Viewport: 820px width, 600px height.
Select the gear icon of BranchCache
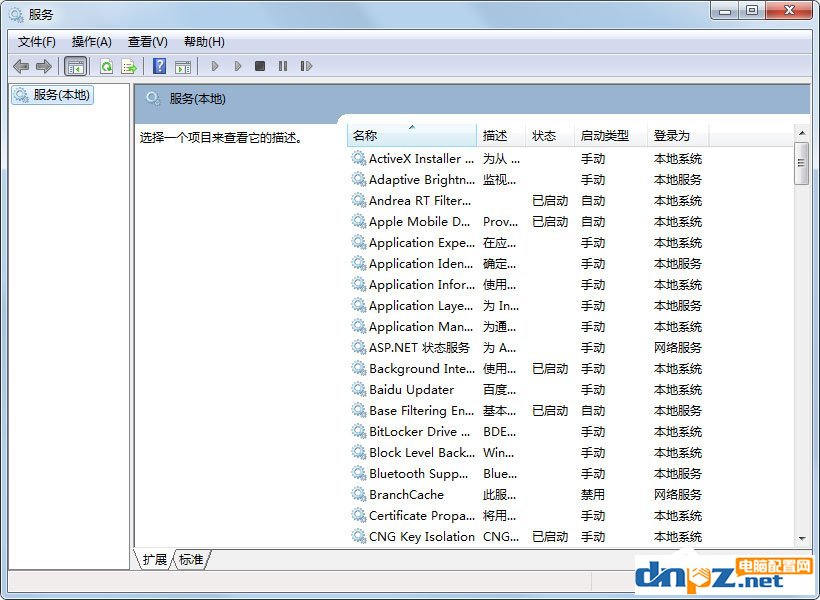(358, 494)
